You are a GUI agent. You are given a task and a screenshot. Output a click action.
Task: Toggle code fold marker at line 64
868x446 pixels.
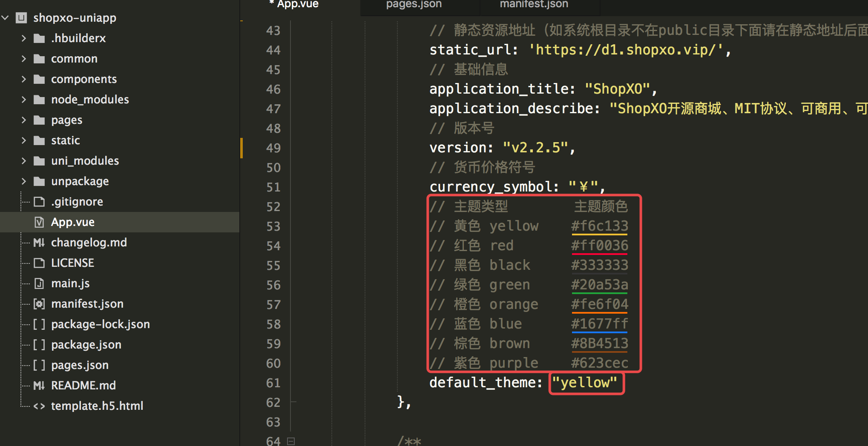pos(291,441)
